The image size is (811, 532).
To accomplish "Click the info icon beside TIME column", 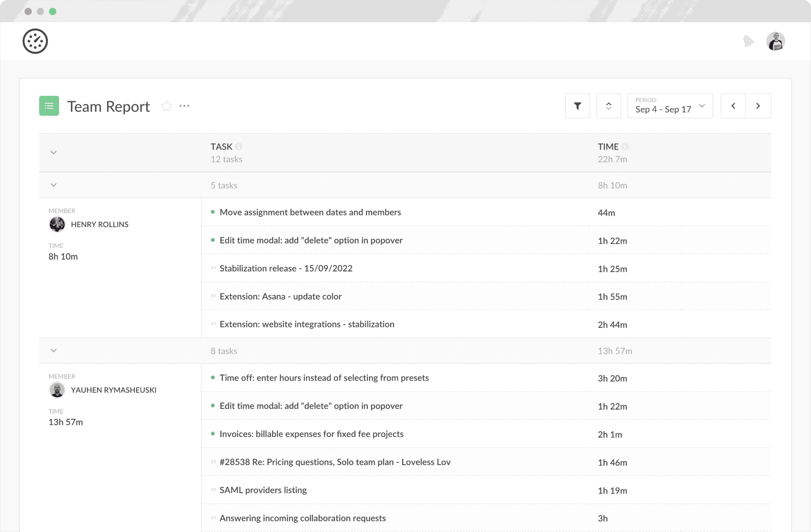I will (626, 146).
